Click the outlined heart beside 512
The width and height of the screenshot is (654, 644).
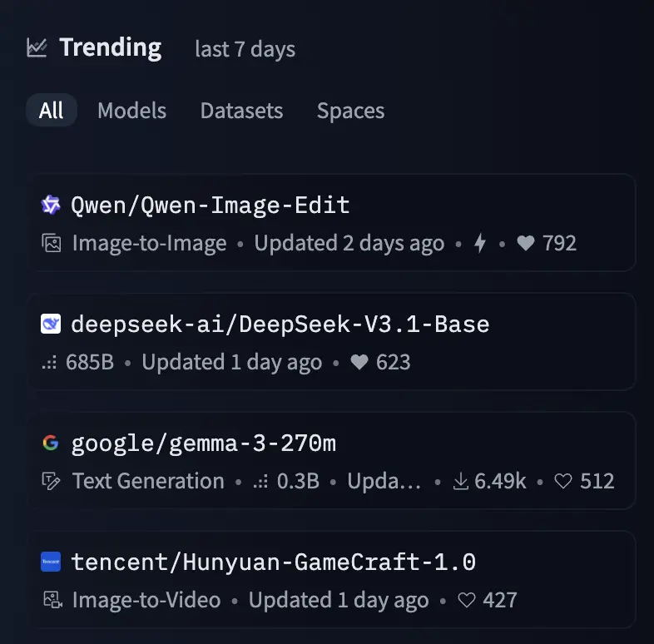563,481
